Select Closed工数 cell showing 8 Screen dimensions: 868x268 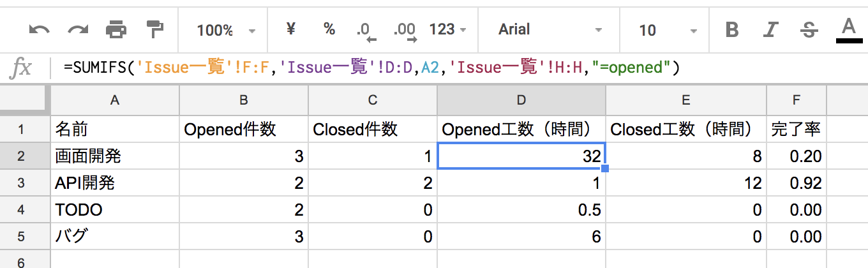pyautogui.click(x=686, y=156)
